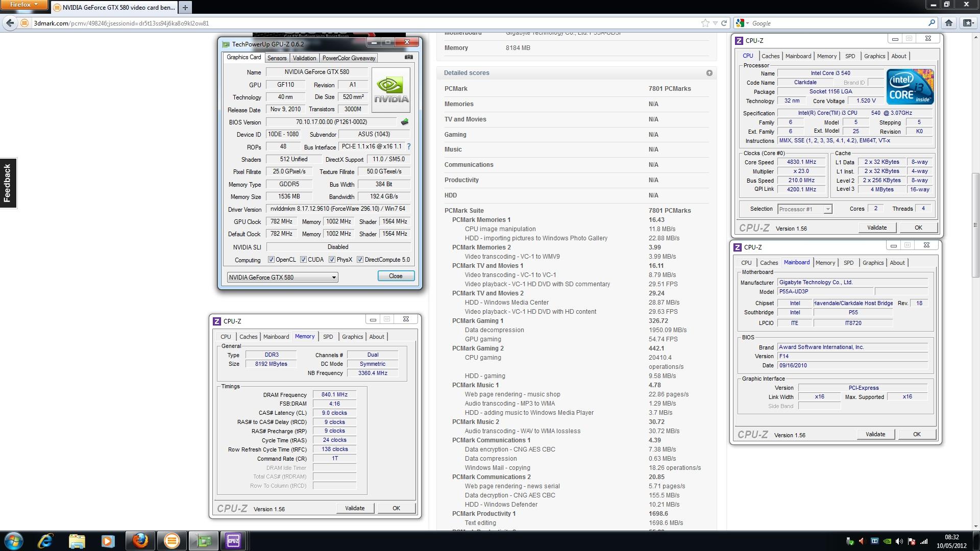Toggle the DirectCompute 5.0 checkbox

(360, 260)
